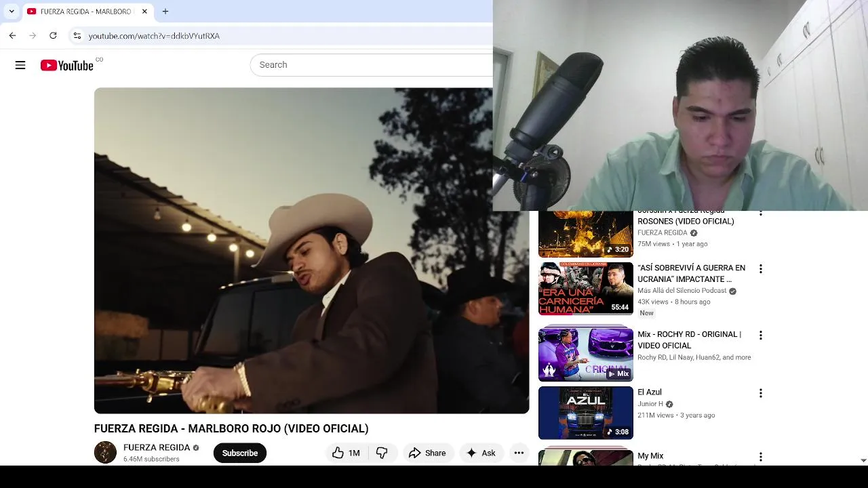The image size is (868, 488).
Task: Go to YouTube home via logo
Action: tap(66, 65)
